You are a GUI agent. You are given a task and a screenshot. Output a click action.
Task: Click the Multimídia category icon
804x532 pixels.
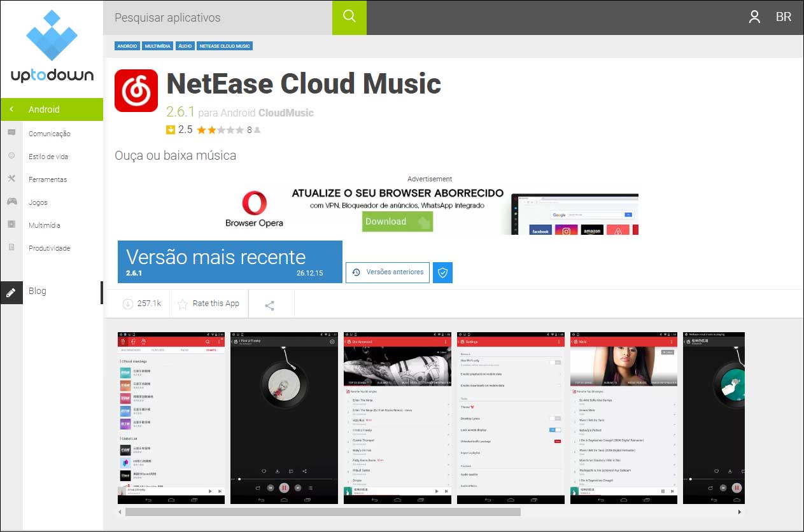11,225
